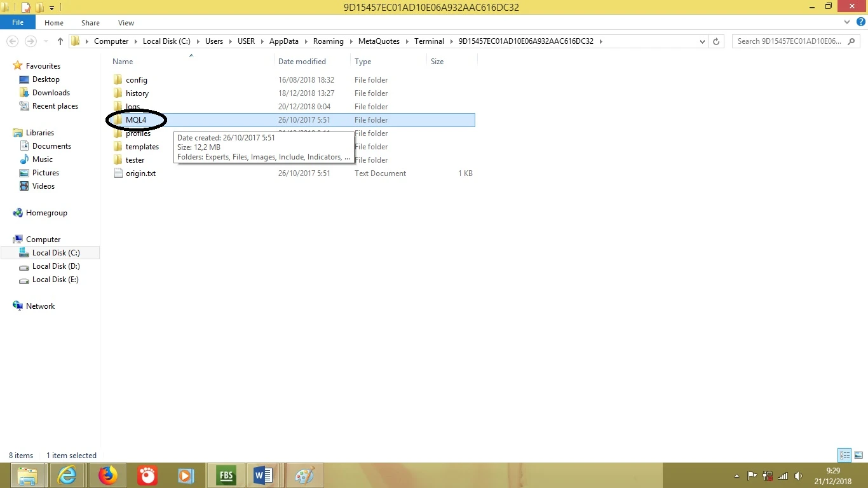This screenshot has width=868, height=488.
Task: Open Paint from the taskbar
Action: point(304,475)
